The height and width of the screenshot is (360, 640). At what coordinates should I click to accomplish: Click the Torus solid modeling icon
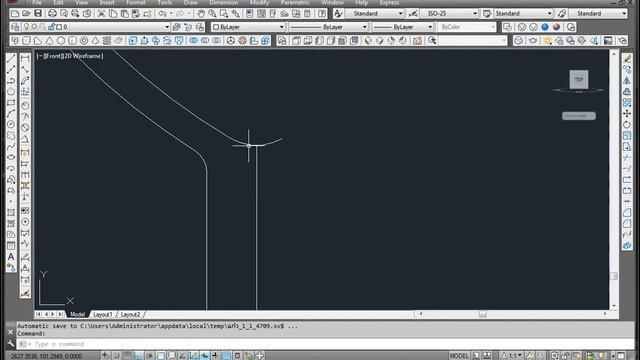click(84, 40)
